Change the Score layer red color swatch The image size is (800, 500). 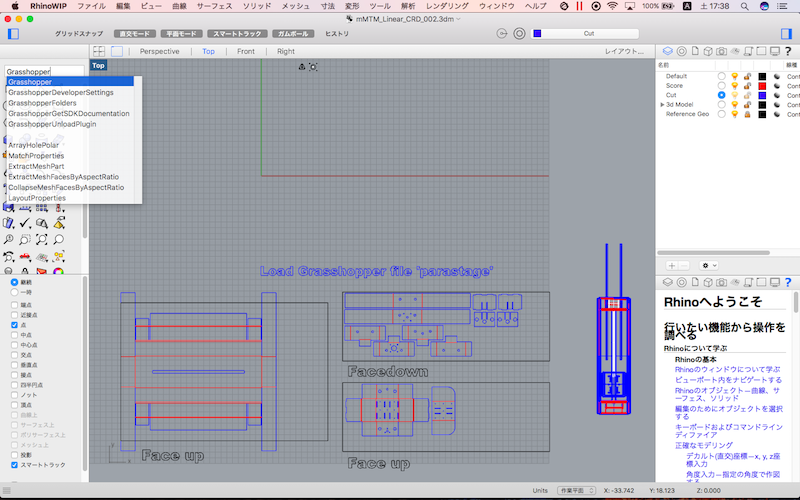pos(762,86)
